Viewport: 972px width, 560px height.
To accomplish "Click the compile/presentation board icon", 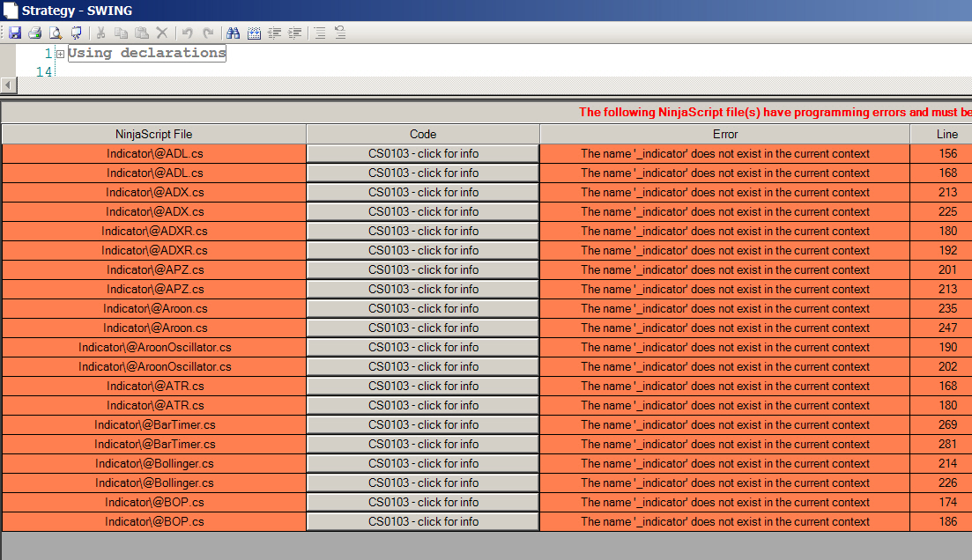I will (x=77, y=33).
